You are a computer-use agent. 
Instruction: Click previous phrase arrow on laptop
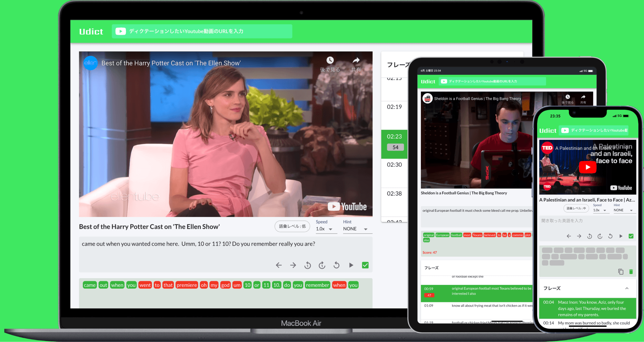(279, 265)
